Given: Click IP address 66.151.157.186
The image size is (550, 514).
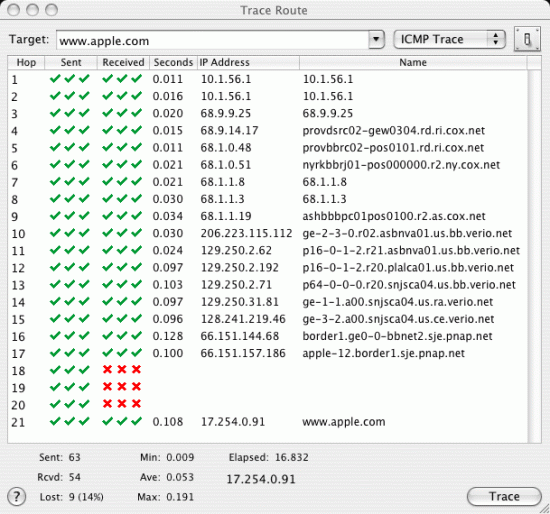Looking at the screenshot, I should click(243, 353).
